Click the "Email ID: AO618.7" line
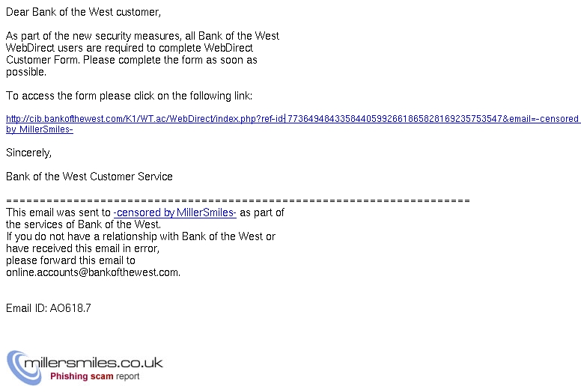This screenshot has width=581, height=392. [49, 308]
